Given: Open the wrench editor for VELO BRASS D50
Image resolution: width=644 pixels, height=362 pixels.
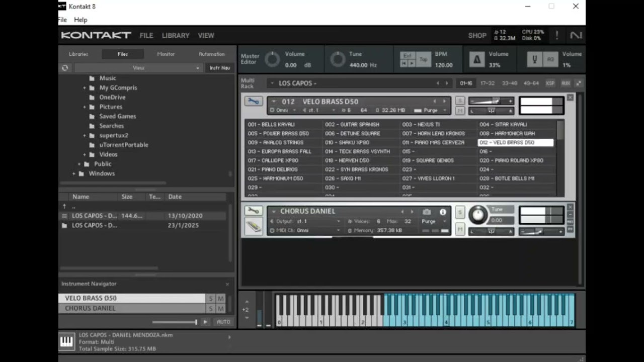Looking at the screenshot, I should click(x=253, y=101).
